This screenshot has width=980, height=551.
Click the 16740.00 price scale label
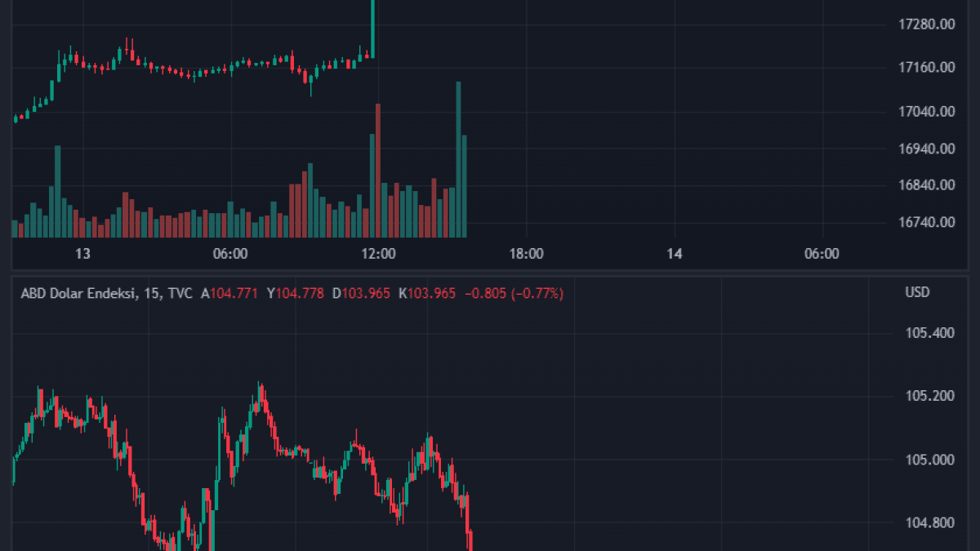[x=928, y=222]
